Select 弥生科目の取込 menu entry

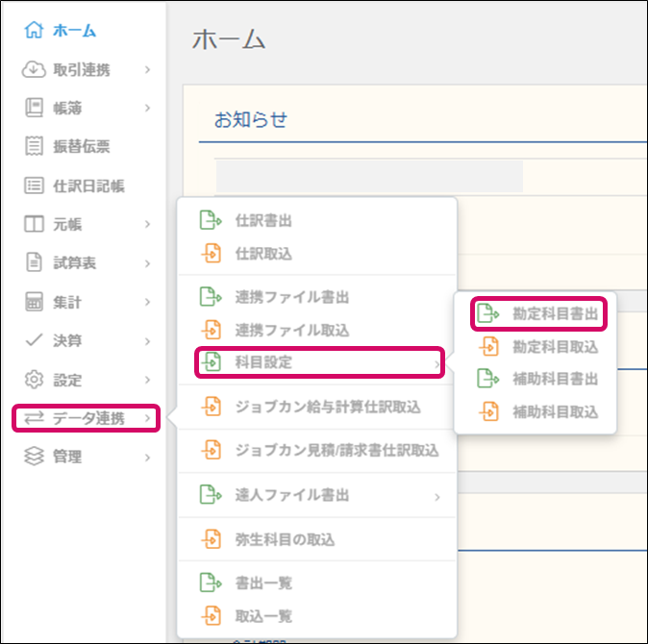click(x=285, y=539)
